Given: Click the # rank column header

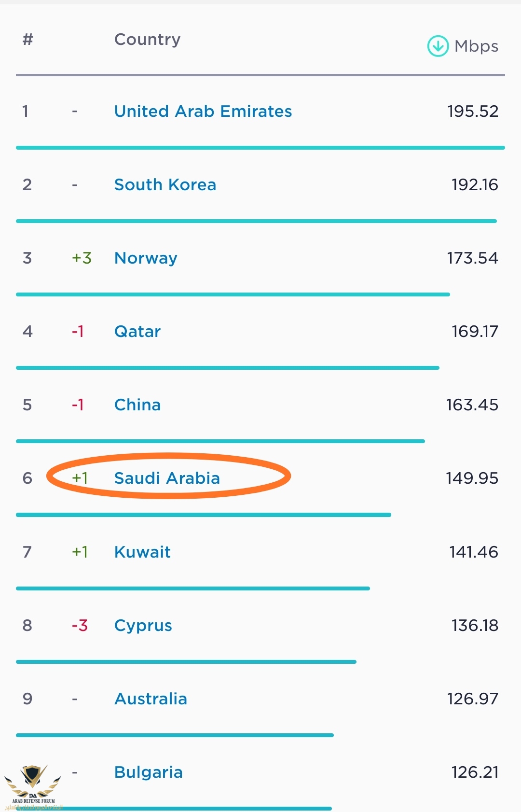Looking at the screenshot, I should click(x=28, y=39).
